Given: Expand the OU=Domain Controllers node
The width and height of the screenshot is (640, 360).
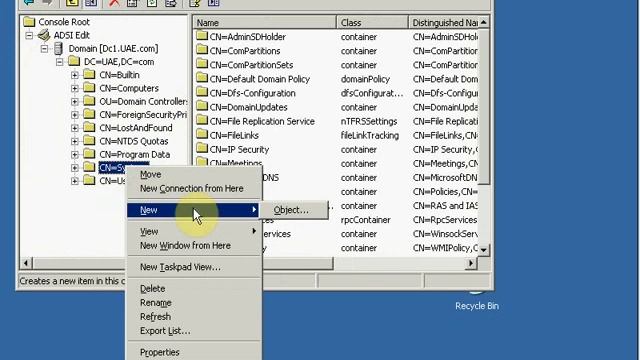Looking at the screenshot, I should 75,102.
